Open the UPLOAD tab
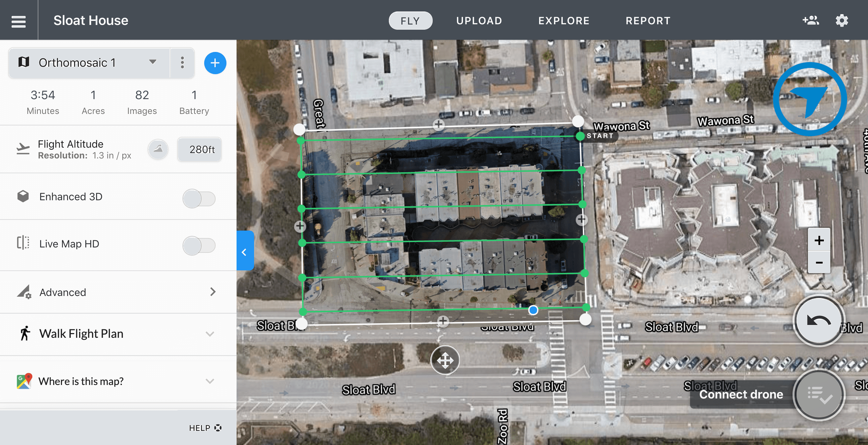The width and height of the screenshot is (868, 445). coord(479,21)
